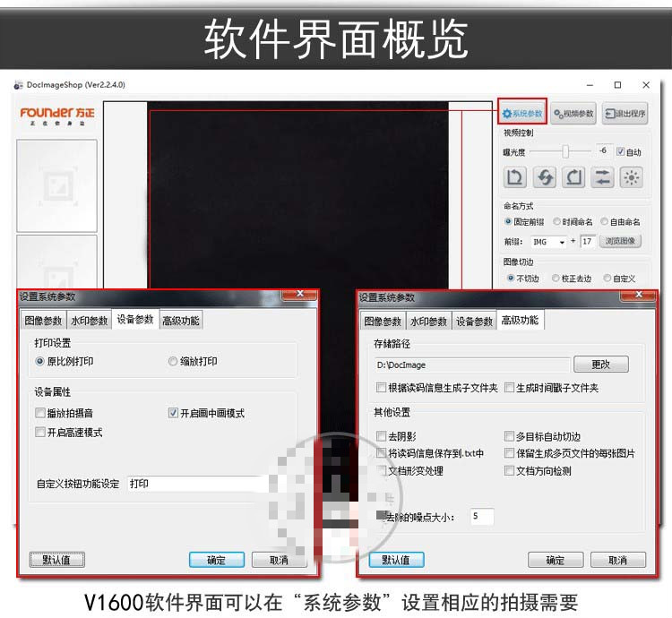
Task: Switch to 设备参数 tab in right dialog
Action: pos(474,322)
